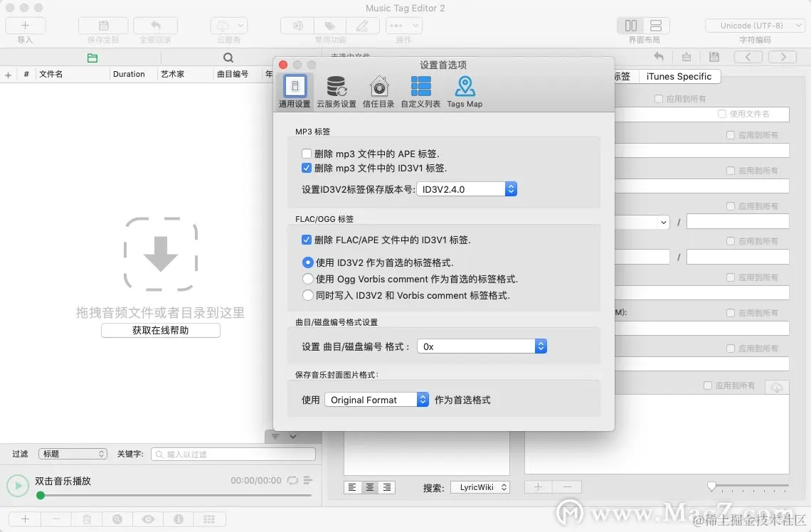The image size is (811, 532).
Task: Enable 删除 mp3 文件中的 APE 标签 checkbox
Action: 307,154
